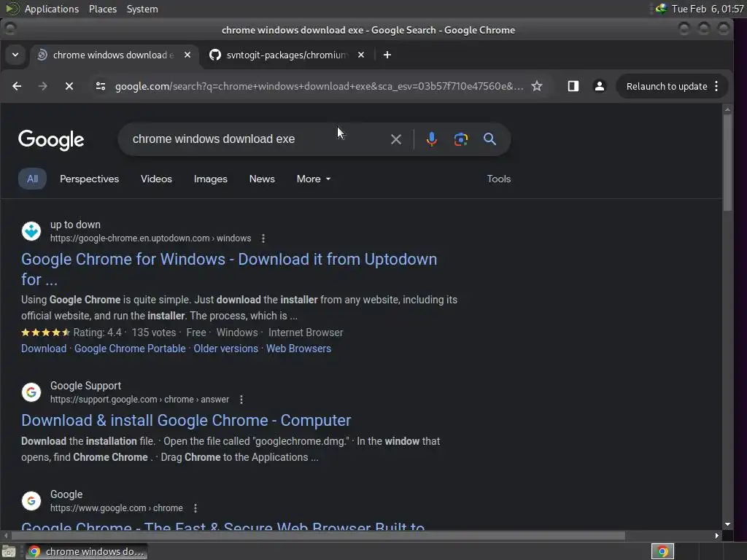Bookmark this page with the star icon
The image size is (747, 560).
coord(537,86)
